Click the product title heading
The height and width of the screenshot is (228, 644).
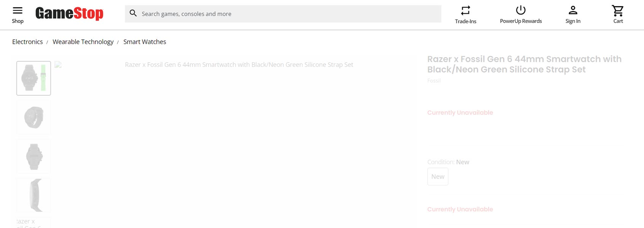tap(524, 64)
